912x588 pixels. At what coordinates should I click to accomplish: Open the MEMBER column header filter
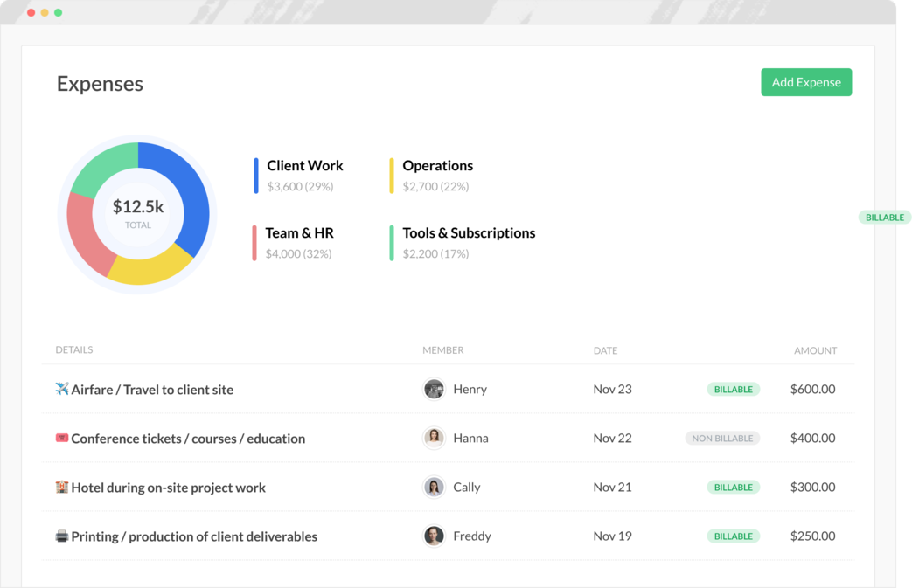(443, 349)
